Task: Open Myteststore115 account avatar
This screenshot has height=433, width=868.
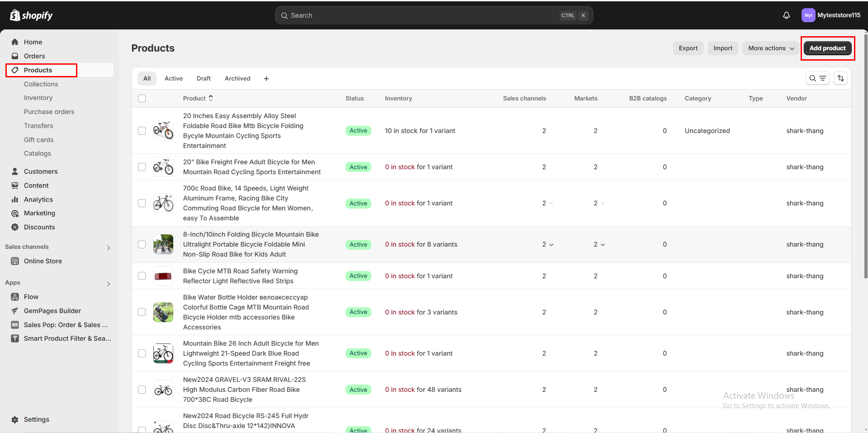Action: pyautogui.click(x=808, y=15)
